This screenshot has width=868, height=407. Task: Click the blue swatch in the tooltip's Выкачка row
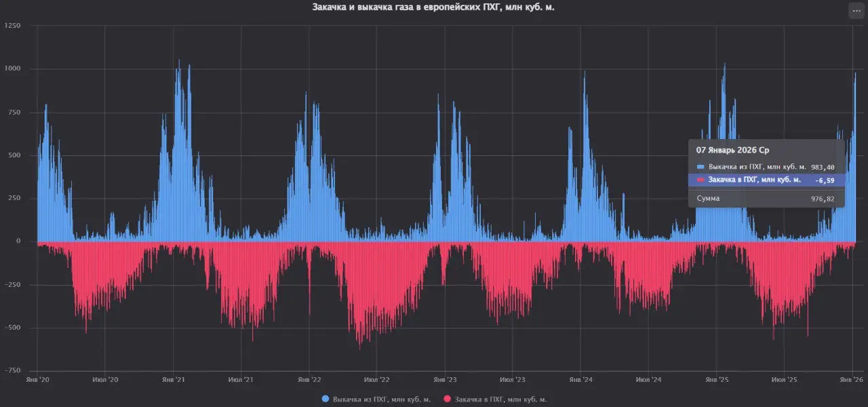[701, 166]
